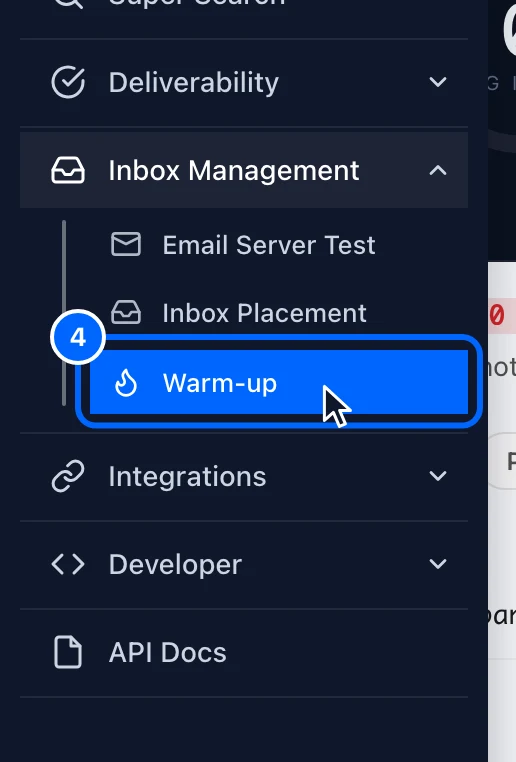516x762 pixels.
Task: Expand the Deliverability chevron
Action: pos(438,82)
